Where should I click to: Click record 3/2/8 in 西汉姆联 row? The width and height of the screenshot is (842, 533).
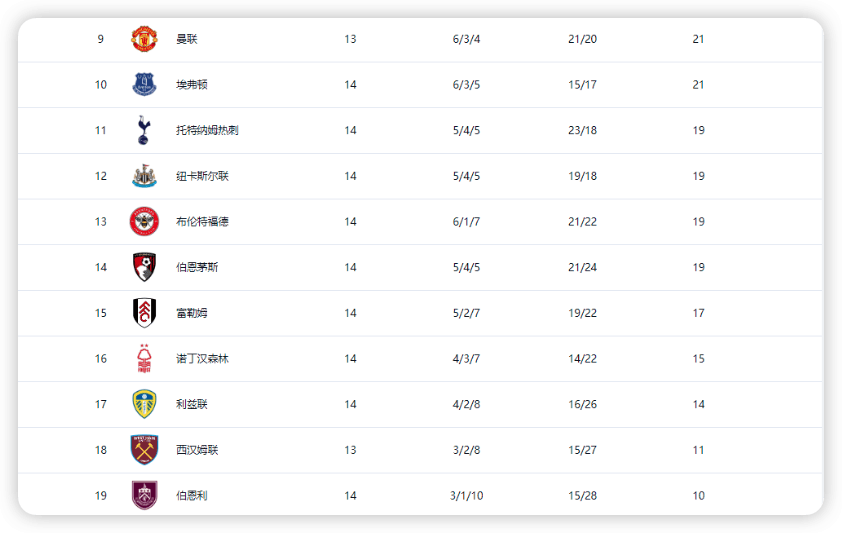466,449
